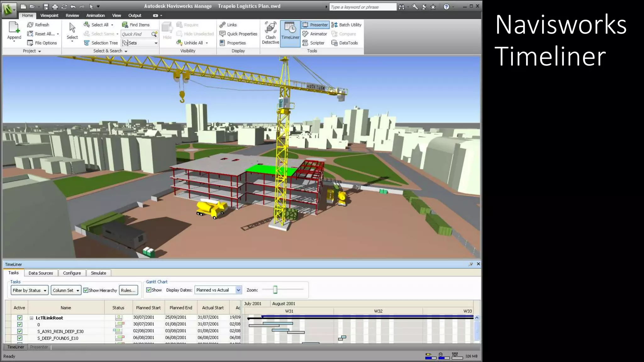Viewport: 644px width, 362px height.
Task: Open Reset All dropdown arrow
Action: pyautogui.click(x=58, y=34)
